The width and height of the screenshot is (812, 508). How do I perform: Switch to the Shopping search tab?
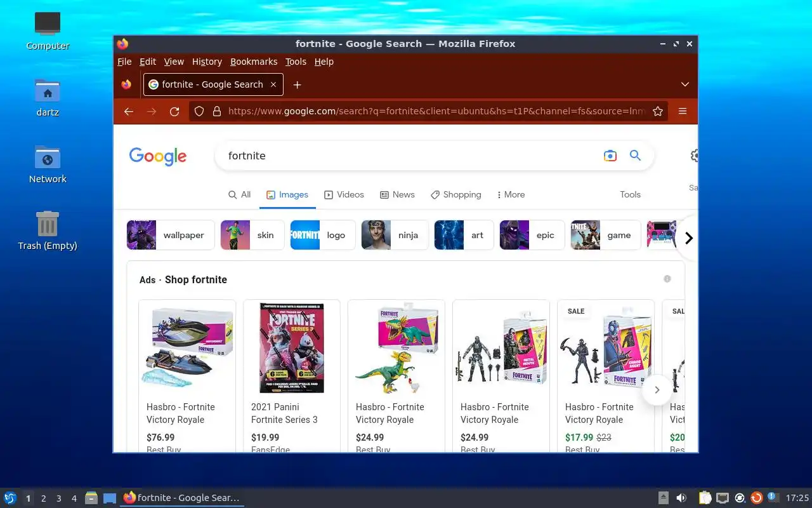pyautogui.click(x=455, y=195)
